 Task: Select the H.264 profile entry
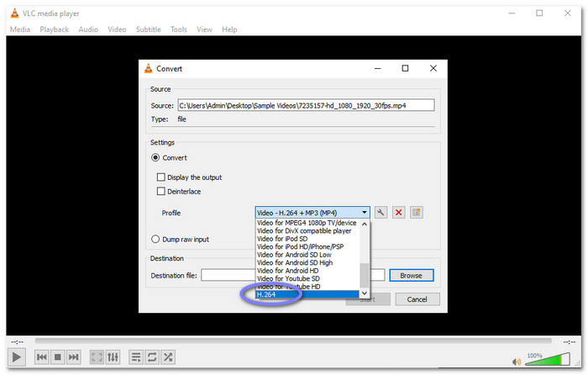point(307,294)
